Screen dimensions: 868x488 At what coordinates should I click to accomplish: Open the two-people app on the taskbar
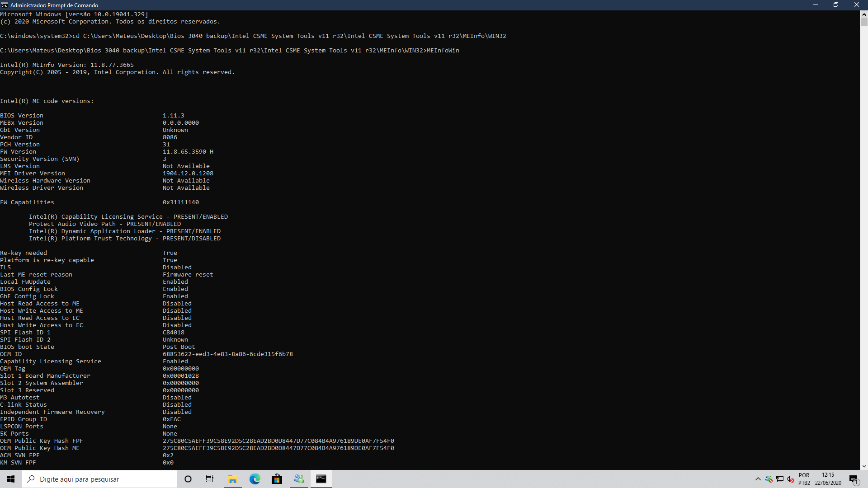[x=299, y=479]
